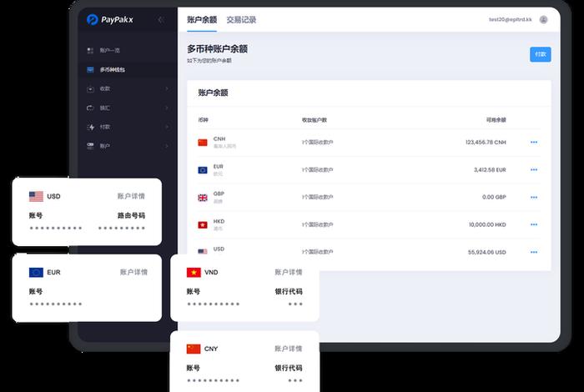Collapse the sidebar with the double-chevron icon
584x392 pixels.
161,19
